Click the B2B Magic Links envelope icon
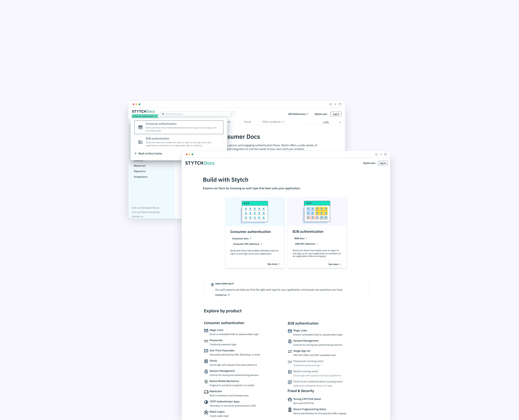 coord(290,331)
